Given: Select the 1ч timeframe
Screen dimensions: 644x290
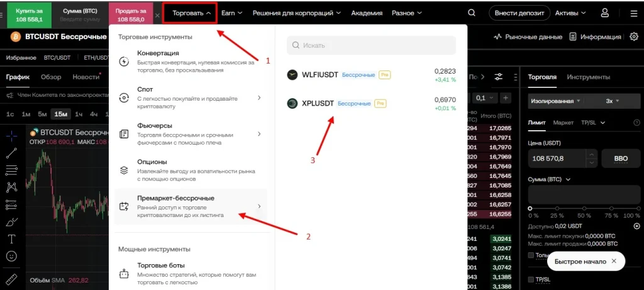Looking at the screenshot, I should [x=79, y=114].
